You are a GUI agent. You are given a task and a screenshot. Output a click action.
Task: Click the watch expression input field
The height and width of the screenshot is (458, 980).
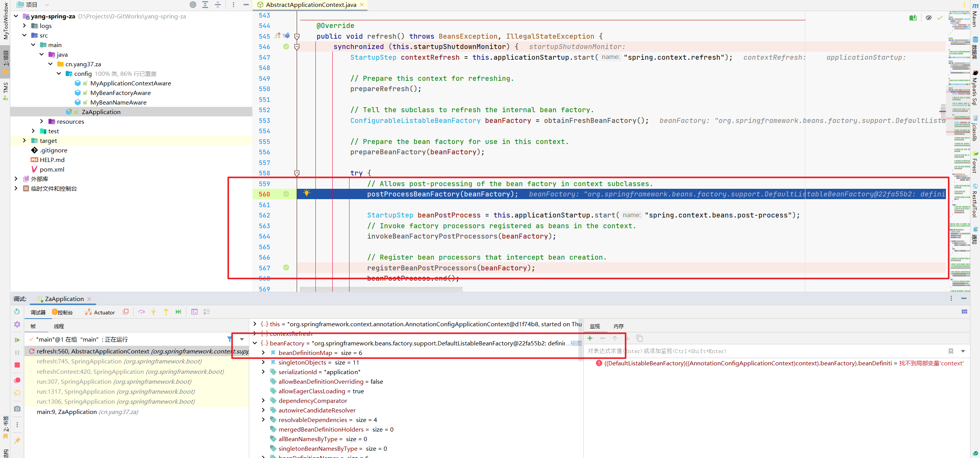[x=766, y=351]
